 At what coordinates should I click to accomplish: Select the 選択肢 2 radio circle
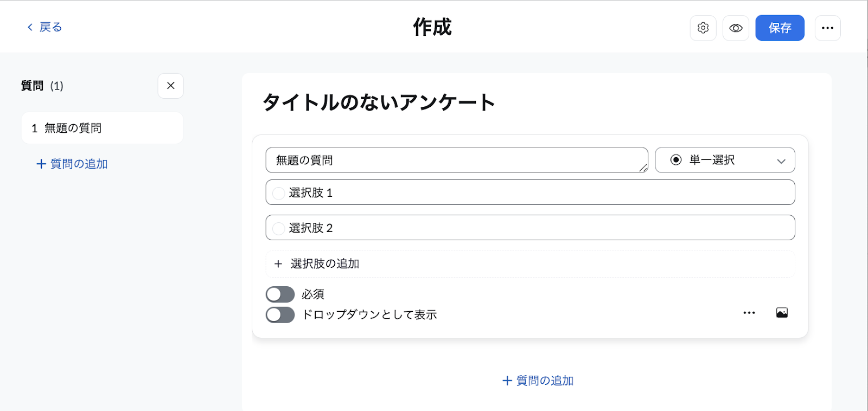pos(278,228)
